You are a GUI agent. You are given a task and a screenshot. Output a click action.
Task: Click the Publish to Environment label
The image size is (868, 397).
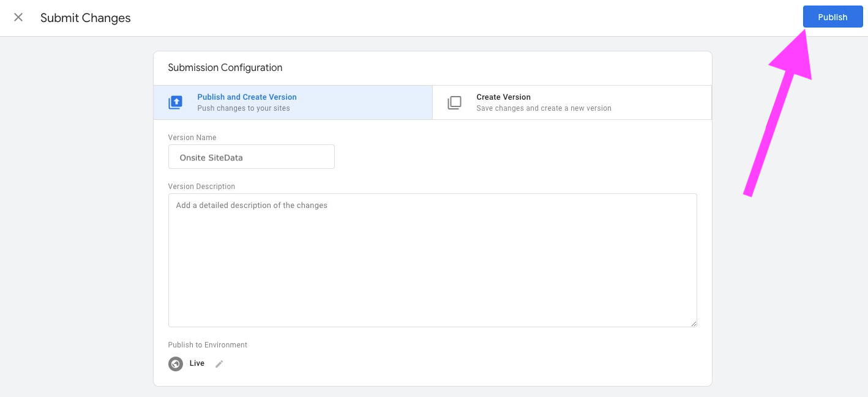(x=208, y=345)
